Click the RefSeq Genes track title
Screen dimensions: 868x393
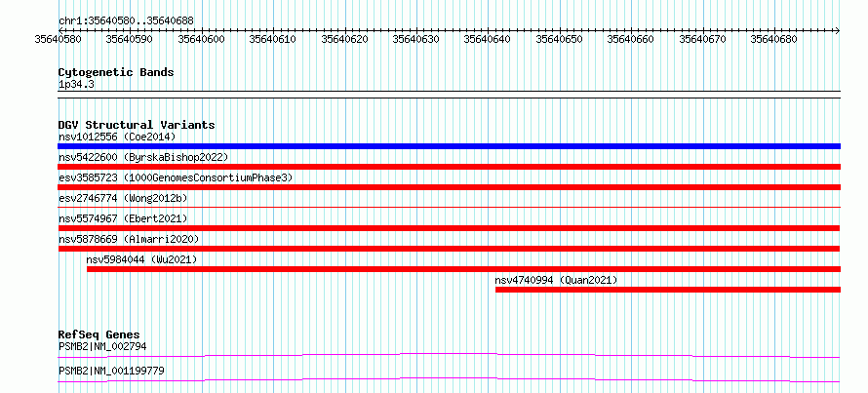99,334
